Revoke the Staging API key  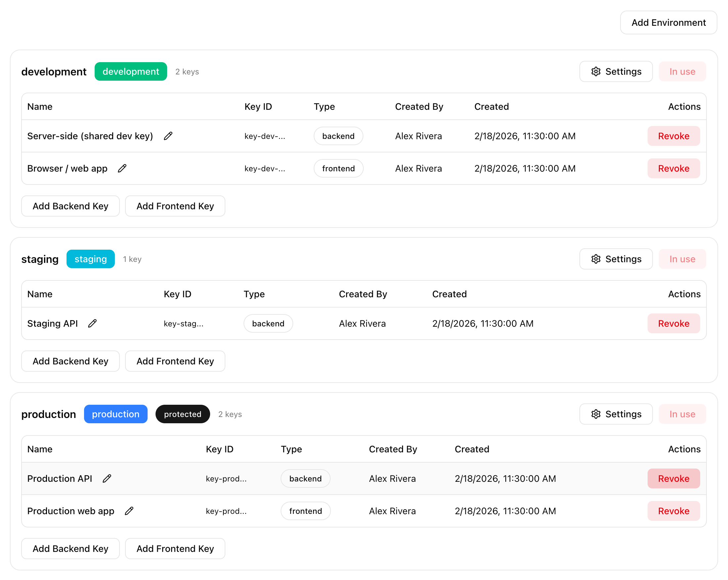[x=673, y=324]
